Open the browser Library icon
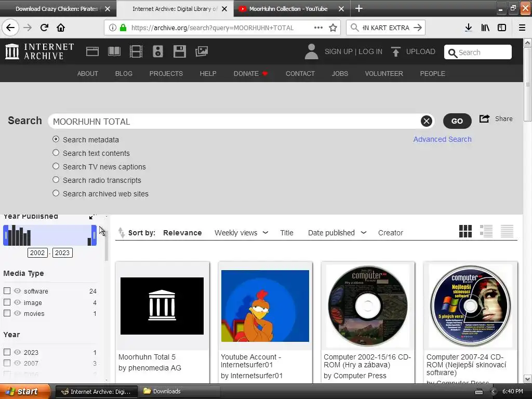 pyautogui.click(x=485, y=28)
